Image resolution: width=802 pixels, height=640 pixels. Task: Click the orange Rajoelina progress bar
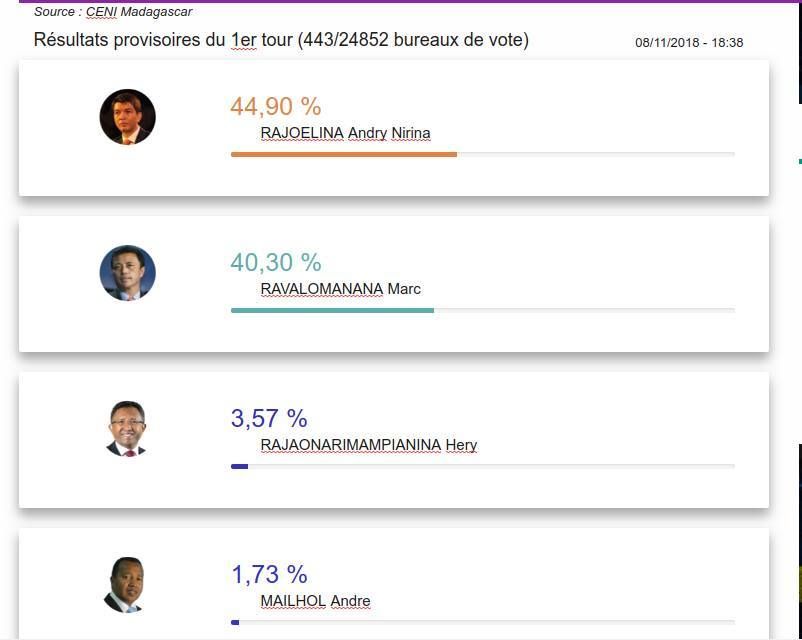(344, 155)
